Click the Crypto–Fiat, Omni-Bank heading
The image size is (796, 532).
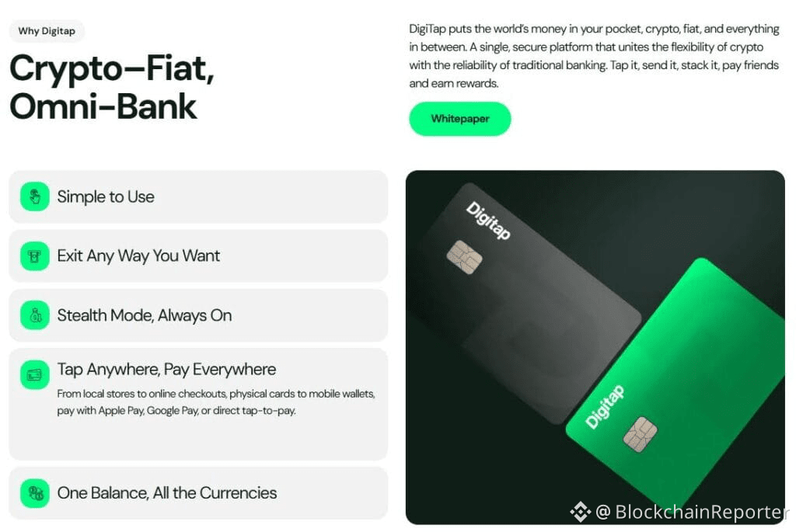(112, 87)
